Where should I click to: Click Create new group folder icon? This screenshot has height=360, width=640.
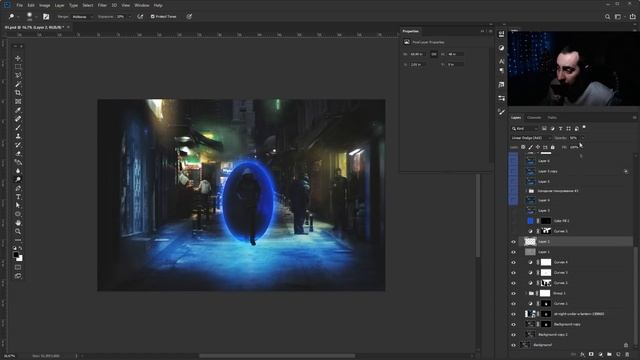click(609, 354)
